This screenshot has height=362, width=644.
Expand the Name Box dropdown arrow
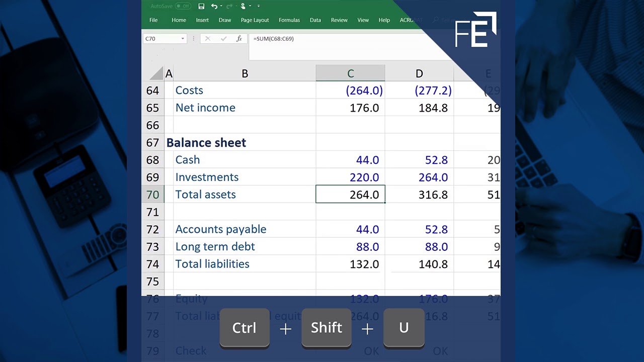click(183, 39)
